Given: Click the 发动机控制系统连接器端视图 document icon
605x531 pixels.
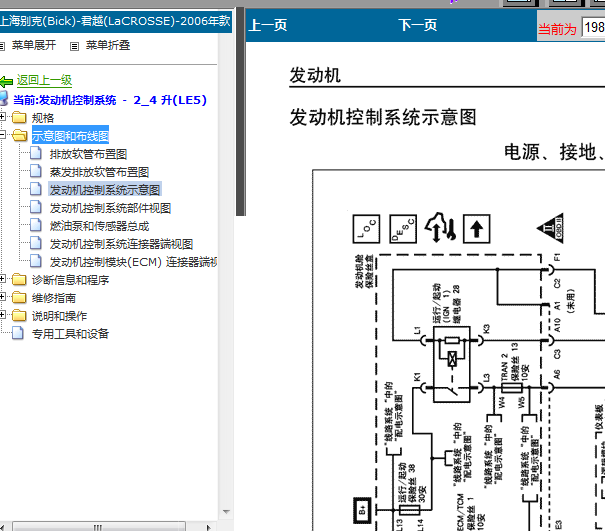Looking at the screenshot, I should tap(35, 244).
